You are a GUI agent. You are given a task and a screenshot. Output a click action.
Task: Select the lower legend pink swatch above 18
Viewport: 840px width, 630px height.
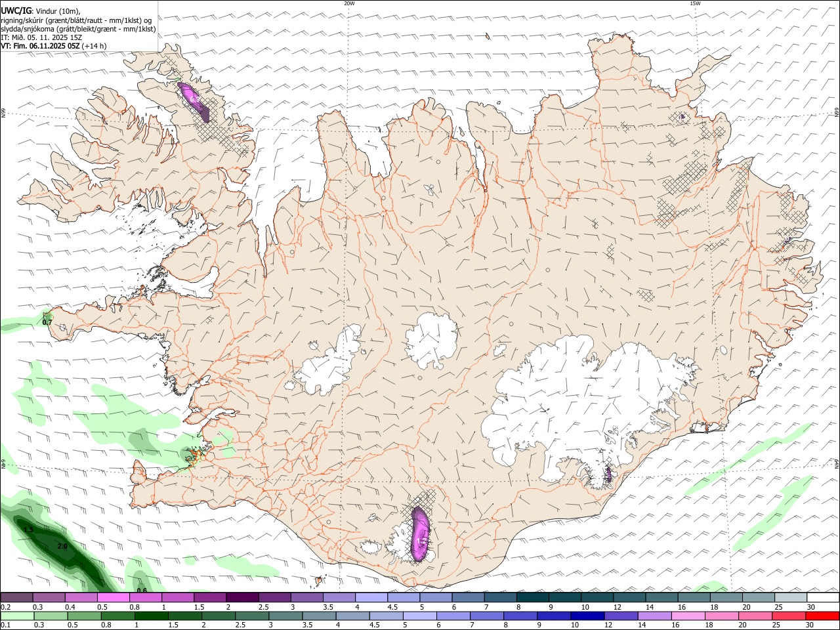click(x=722, y=616)
